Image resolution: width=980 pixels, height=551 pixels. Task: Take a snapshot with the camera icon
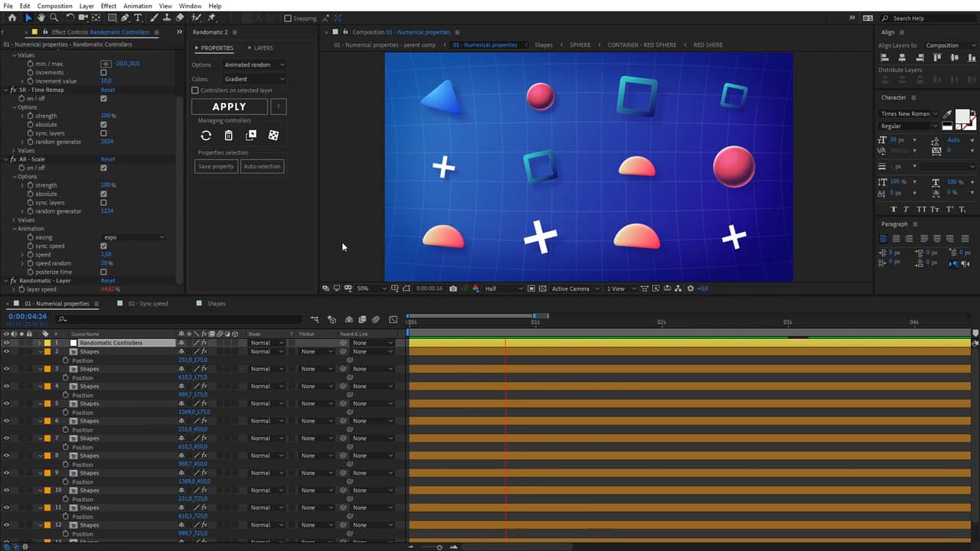coord(453,289)
